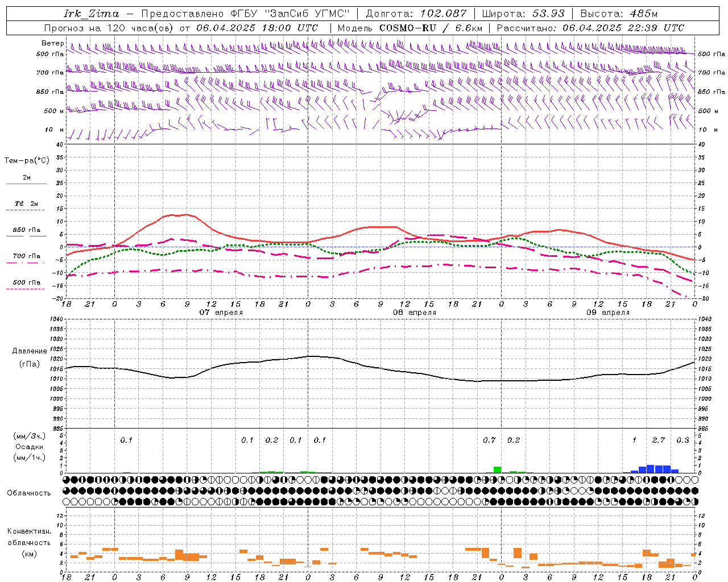Image resolution: width=728 pixels, height=582 pixels.
Task: Click the "Тем-ра(°C)" temperature panel label
Action: tap(27, 161)
